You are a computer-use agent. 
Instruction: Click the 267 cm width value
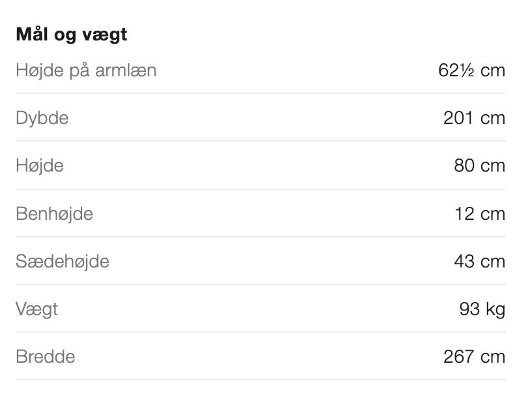[x=474, y=357]
